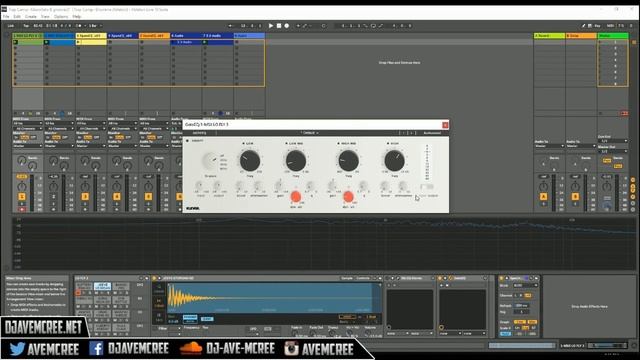Open the plugin Default preset dropdown
This screenshot has height=360, width=640.
309,133
